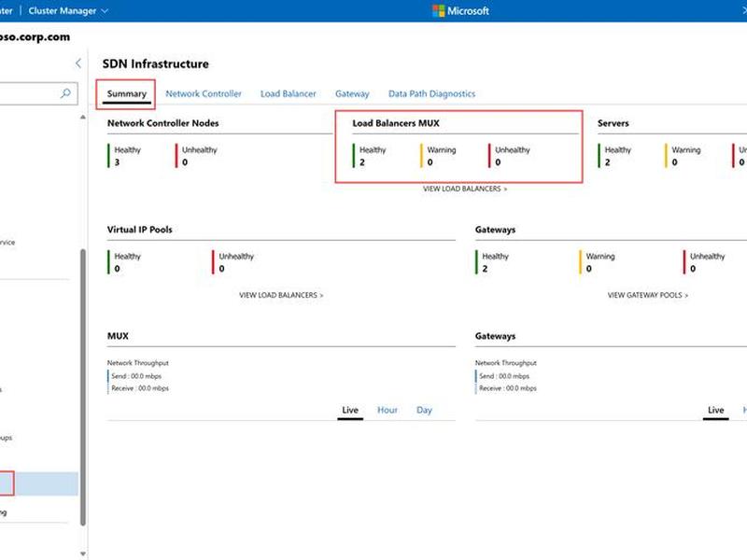Click View Load Balancers under Load Balancers MUX
This screenshot has width=747, height=560.
click(465, 189)
